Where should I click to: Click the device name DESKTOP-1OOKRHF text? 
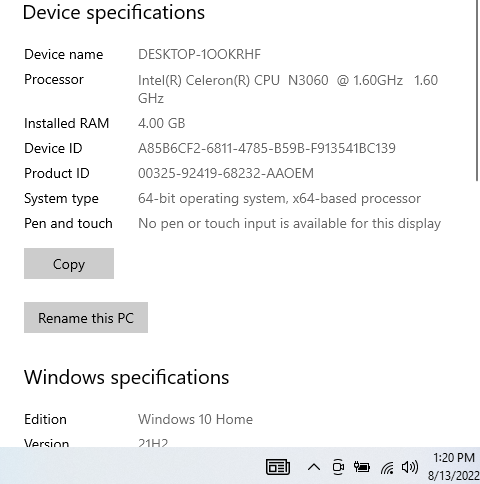(x=199, y=54)
